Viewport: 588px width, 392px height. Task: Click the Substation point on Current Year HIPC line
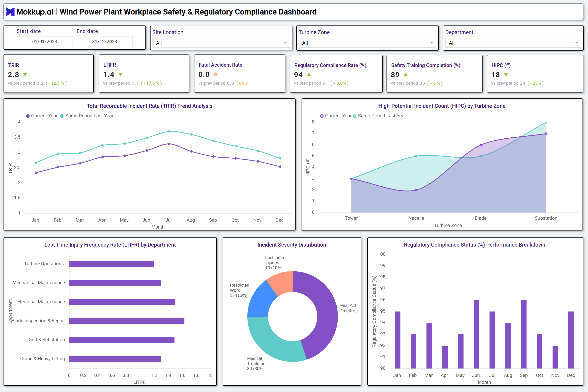pos(546,133)
